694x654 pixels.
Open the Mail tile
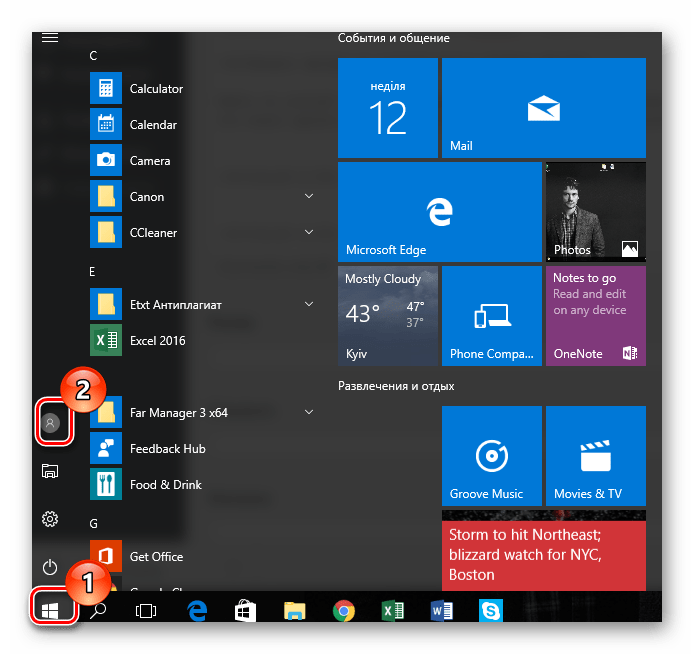pos(544,108)
